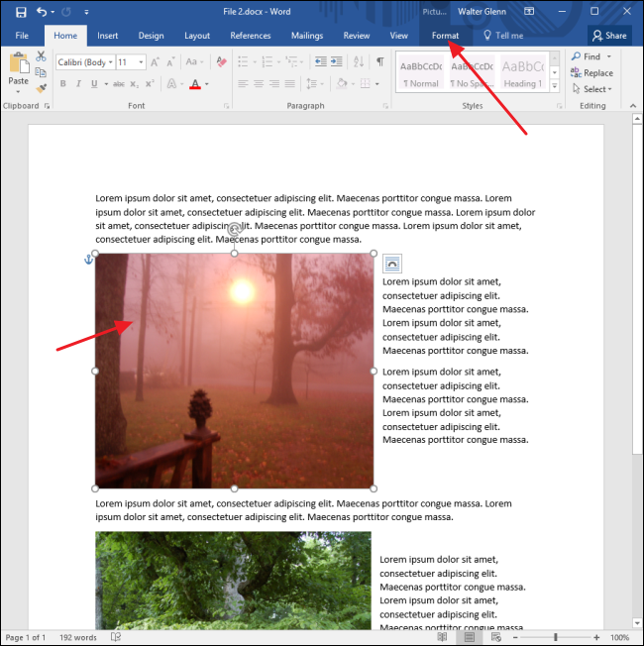Expand the Styles gallery More arrow

pyautogui.click(x=555, y=86)
